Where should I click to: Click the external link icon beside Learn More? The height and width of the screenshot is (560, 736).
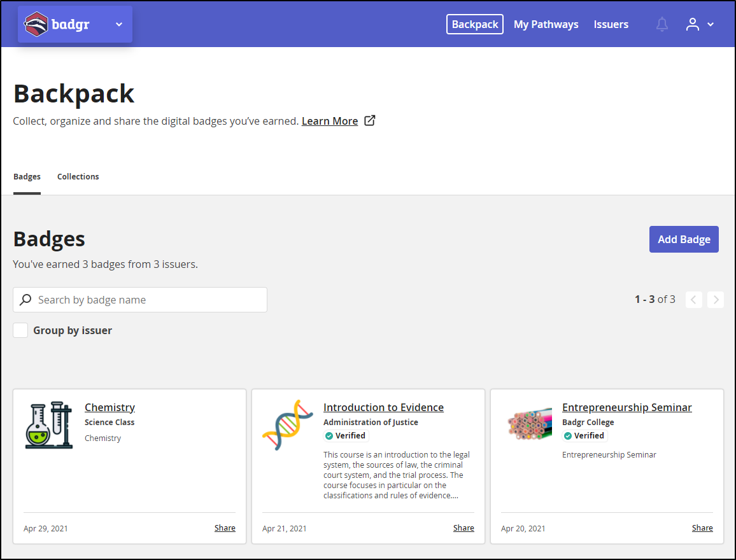370,120
